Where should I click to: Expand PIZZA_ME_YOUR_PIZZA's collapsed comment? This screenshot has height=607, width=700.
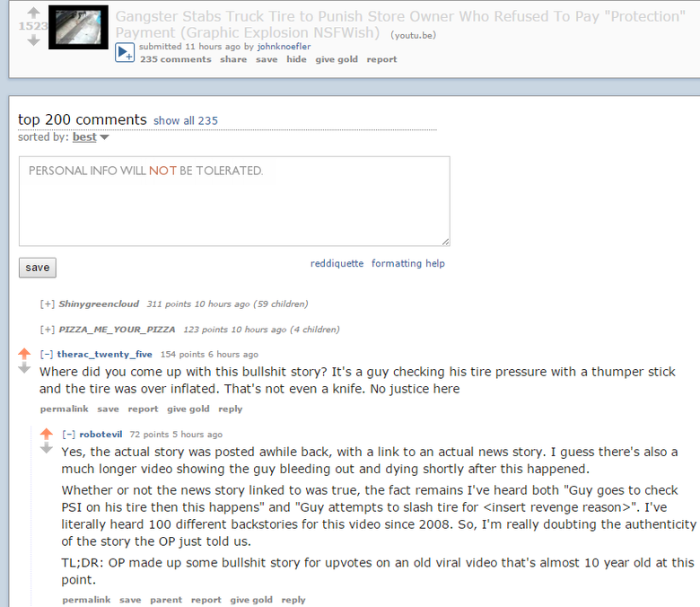tap(48, 330)
